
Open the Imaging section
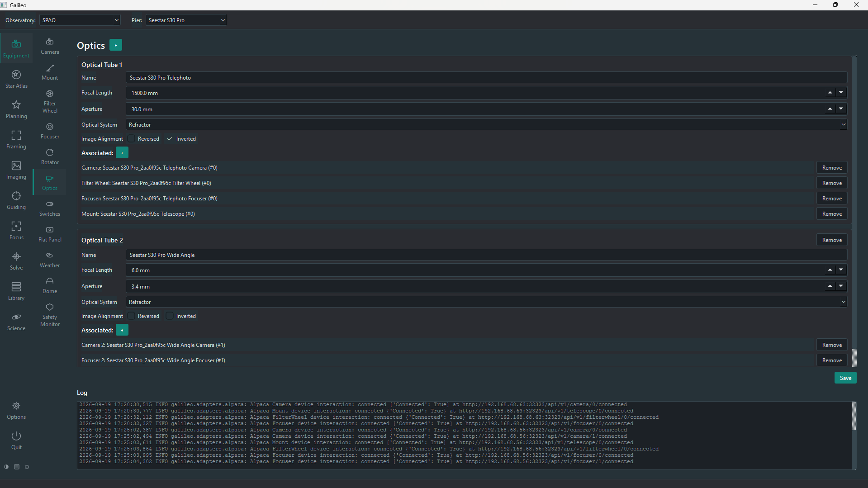(16, 170)
